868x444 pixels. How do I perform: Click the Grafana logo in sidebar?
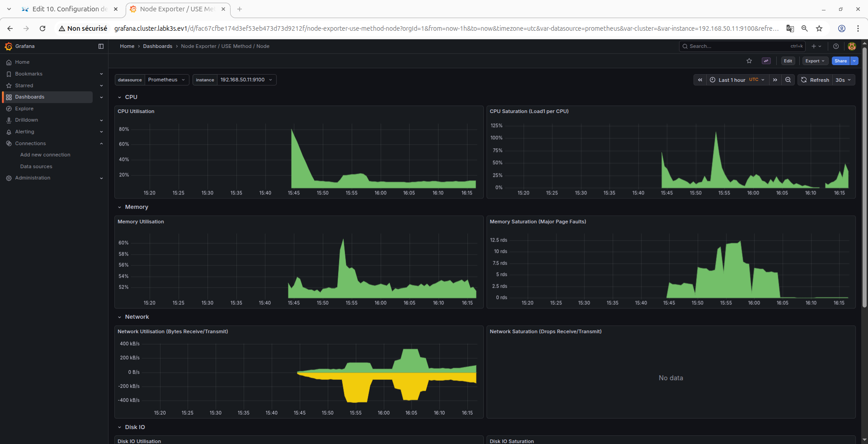point(8,46)
